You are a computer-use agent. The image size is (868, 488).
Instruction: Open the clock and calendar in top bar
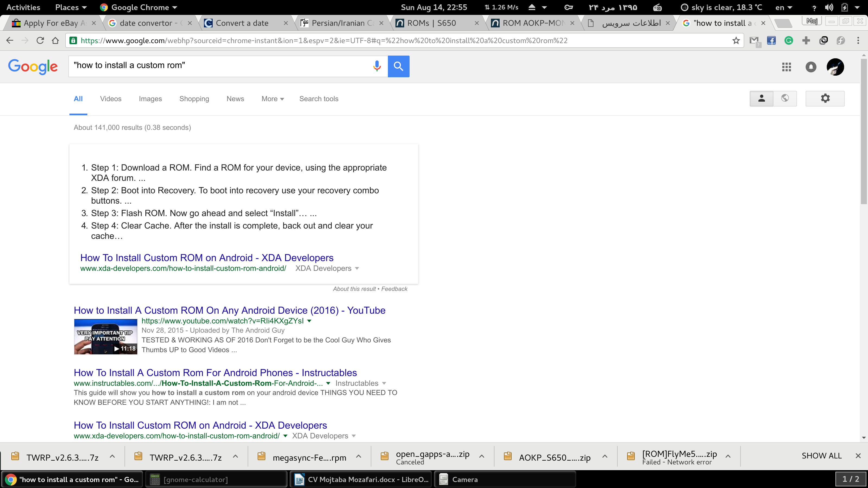434,7
